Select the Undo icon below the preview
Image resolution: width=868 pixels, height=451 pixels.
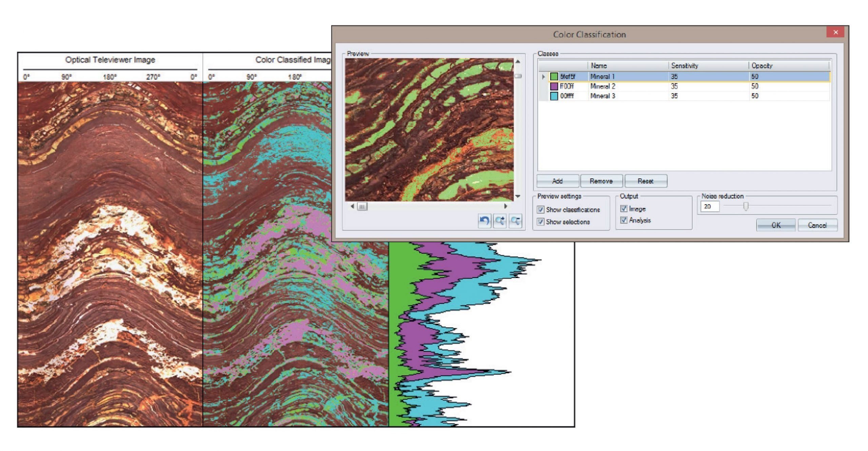pyautogui.click(x=485, y=221)
